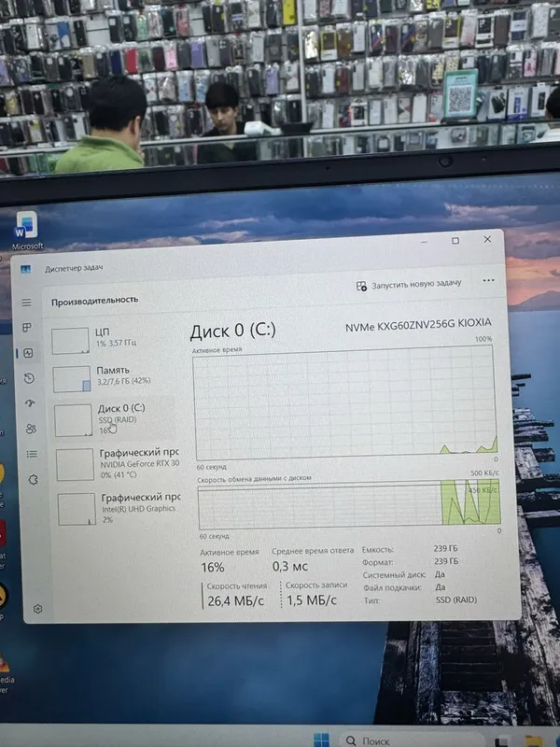The image size is (560, 747).
Task: Click the 16% active time value
Action: click(x=213, y=568)
